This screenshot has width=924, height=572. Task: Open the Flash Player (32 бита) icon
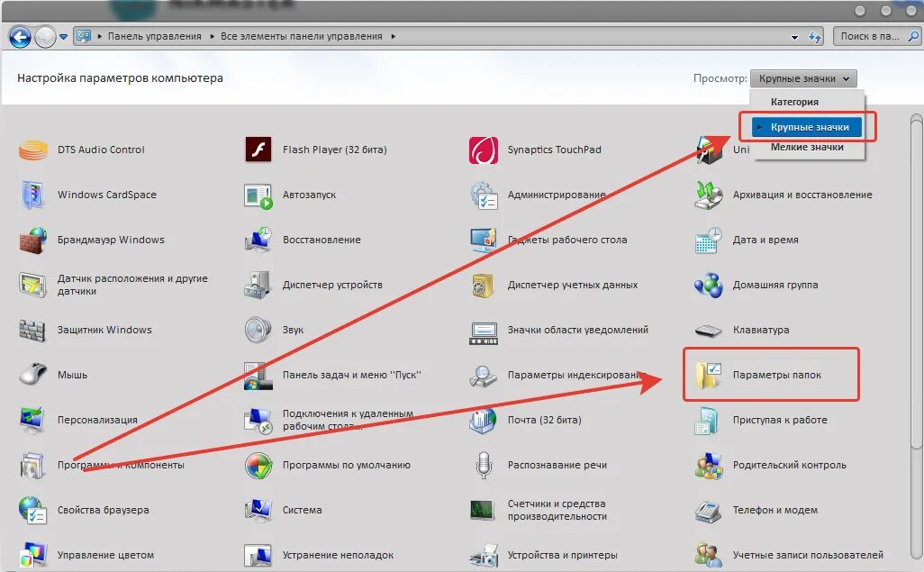[258, 150]
